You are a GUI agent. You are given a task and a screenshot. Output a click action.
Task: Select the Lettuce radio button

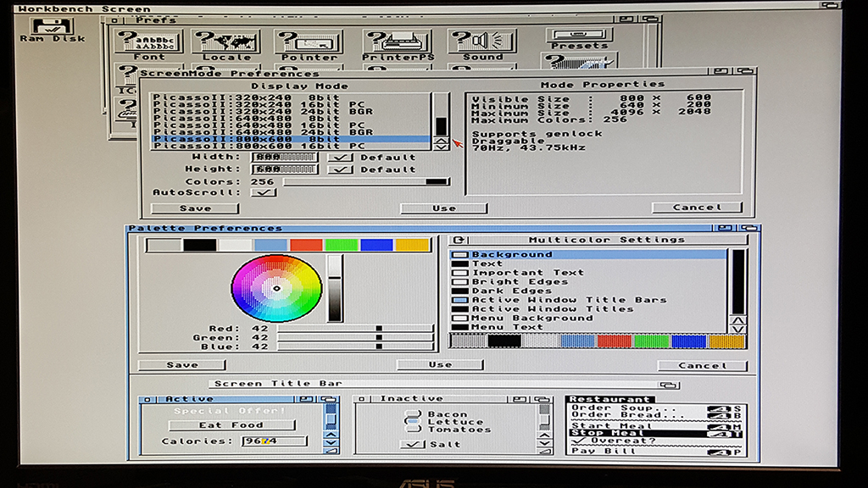[413, 421]
